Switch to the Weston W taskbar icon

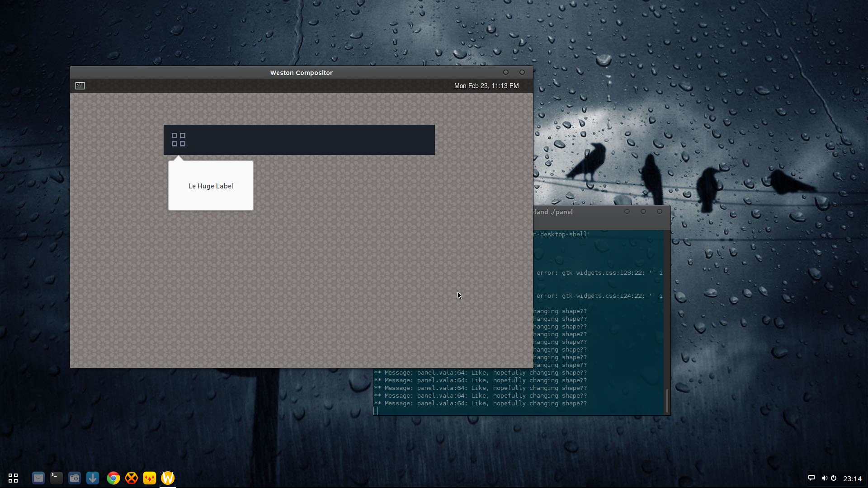click(x=168, y=478)
